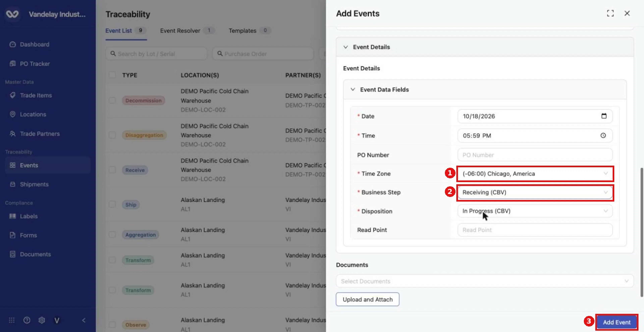644x332 pixels.
Task: Open the Select Documents dropdown
Action: tap(485, 281)
